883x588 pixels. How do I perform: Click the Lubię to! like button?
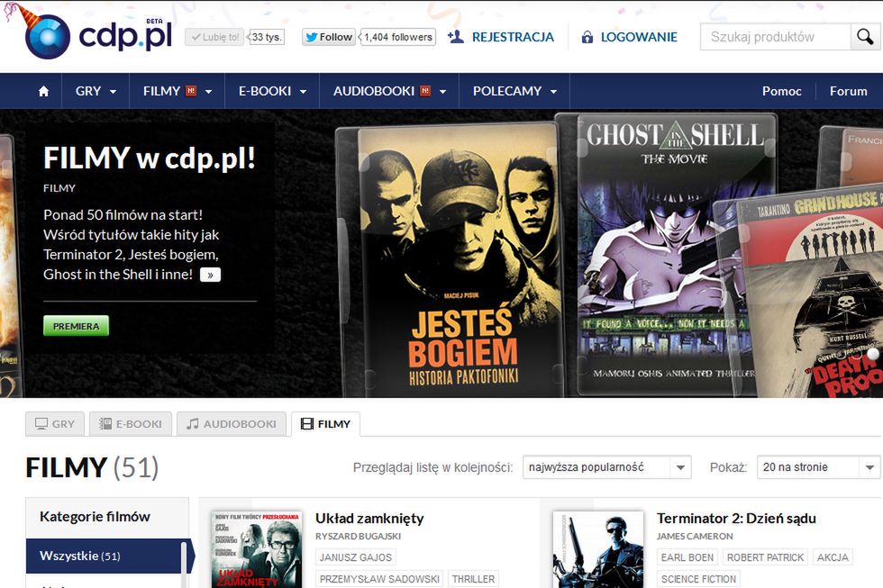214,37
